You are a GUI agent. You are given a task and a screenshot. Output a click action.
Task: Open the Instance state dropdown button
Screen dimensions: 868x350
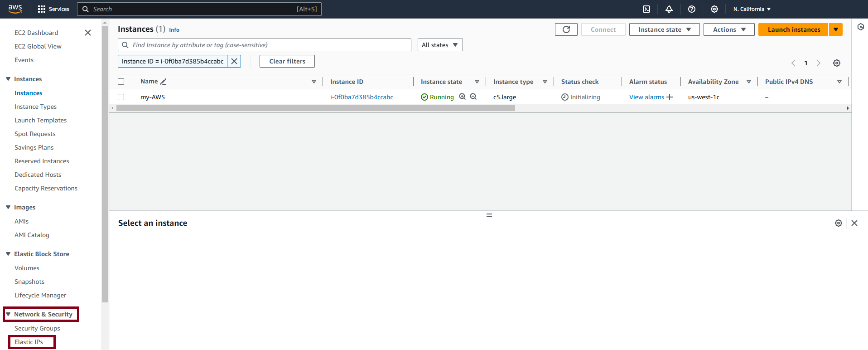click(x=665, y=29)
